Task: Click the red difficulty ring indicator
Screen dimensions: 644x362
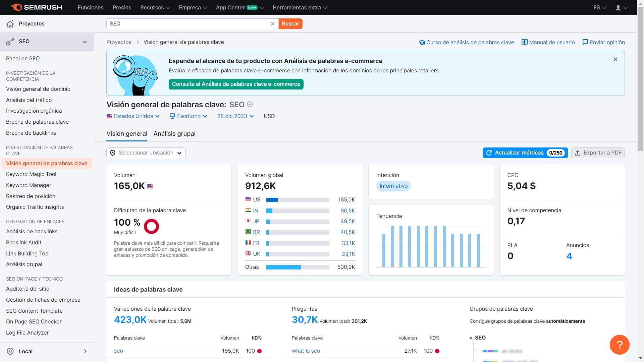Action: [151, 226]
